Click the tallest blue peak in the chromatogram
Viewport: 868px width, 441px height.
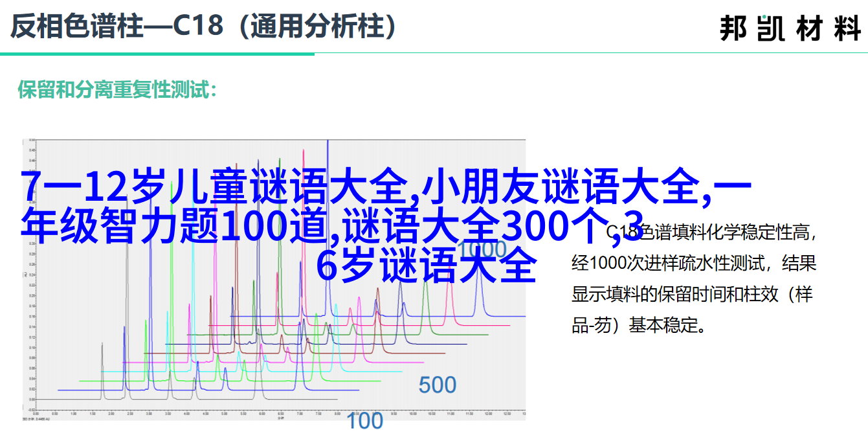328,155
